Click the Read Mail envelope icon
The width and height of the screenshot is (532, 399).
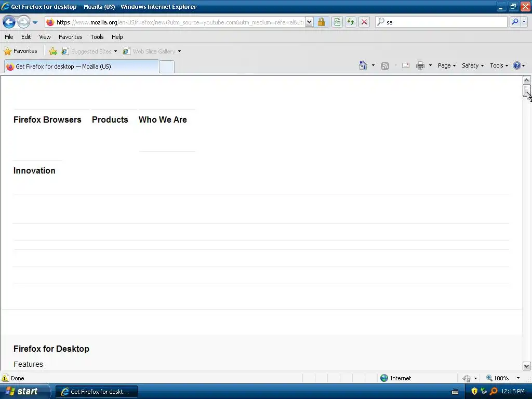(x=405, y=65)
